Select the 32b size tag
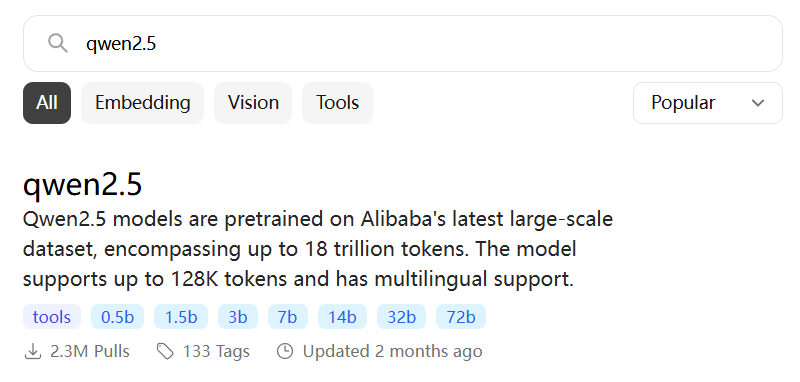The height and width of the screenshot is (382, 800). pyautogui.click(x=402, y=317)
